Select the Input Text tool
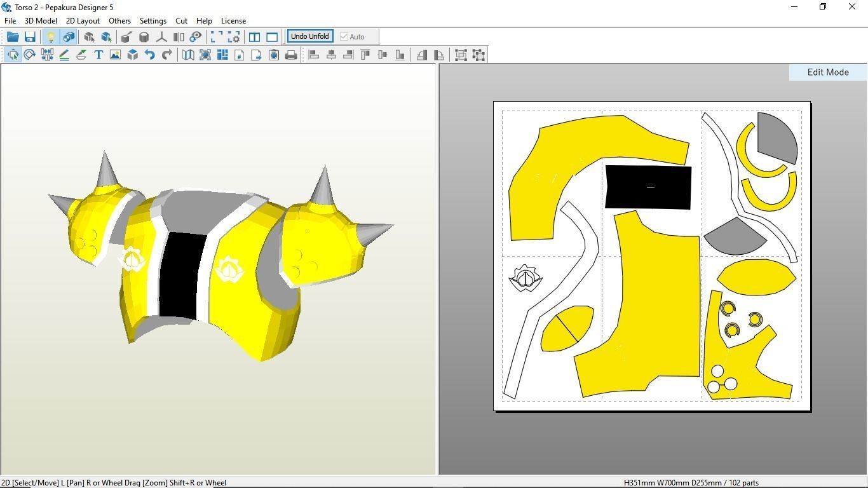The height and width of the screenshot is (488, 868). [98, 55]
